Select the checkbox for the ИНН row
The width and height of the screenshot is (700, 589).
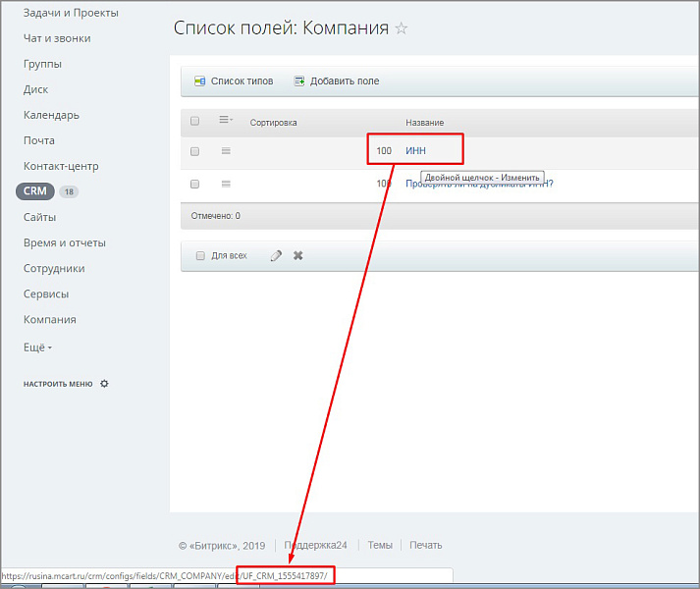tap(194, 151)
